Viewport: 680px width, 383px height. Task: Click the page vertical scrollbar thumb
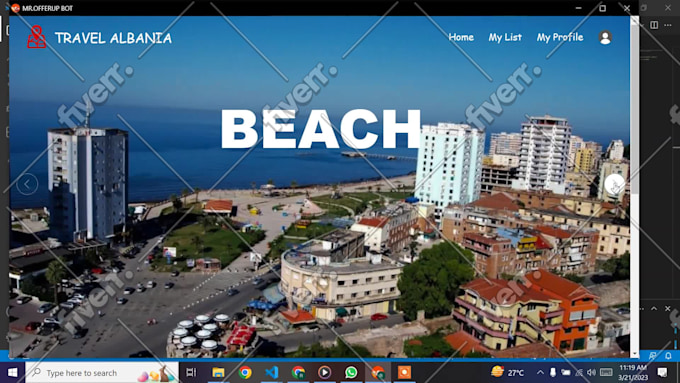(x=634, y=108)
